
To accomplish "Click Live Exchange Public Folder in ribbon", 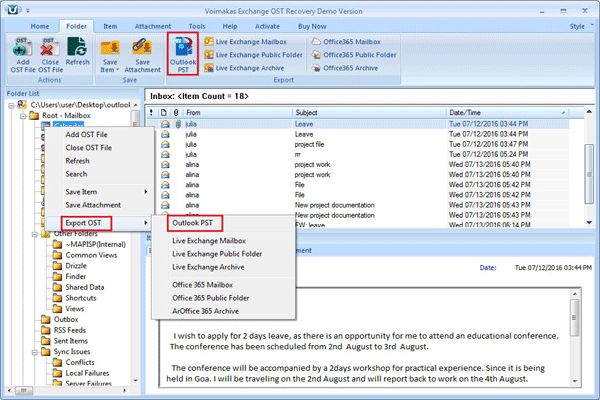I will click(x=253, y=55).
